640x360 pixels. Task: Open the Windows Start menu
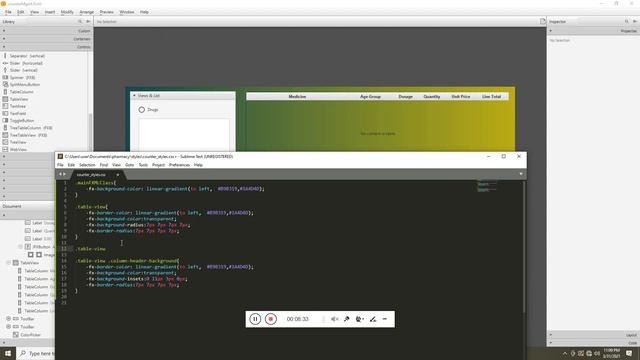(8, 353)
